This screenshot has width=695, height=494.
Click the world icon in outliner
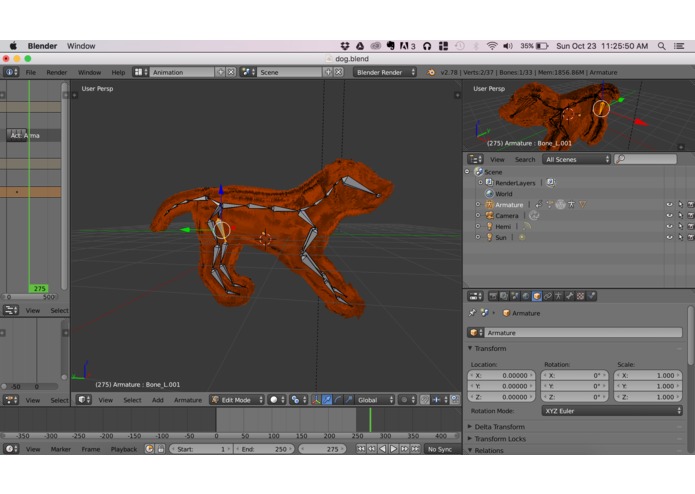(489, 194)
